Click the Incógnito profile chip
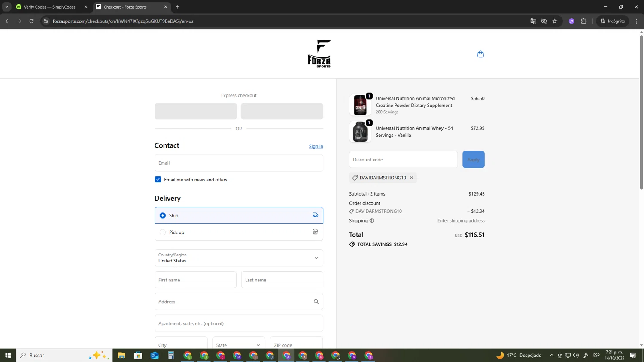 click(x=613, y=21)
